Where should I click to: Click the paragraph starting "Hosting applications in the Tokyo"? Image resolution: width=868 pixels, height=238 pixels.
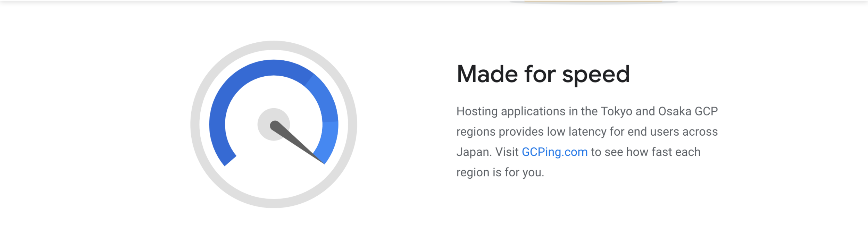click(587, 142)
